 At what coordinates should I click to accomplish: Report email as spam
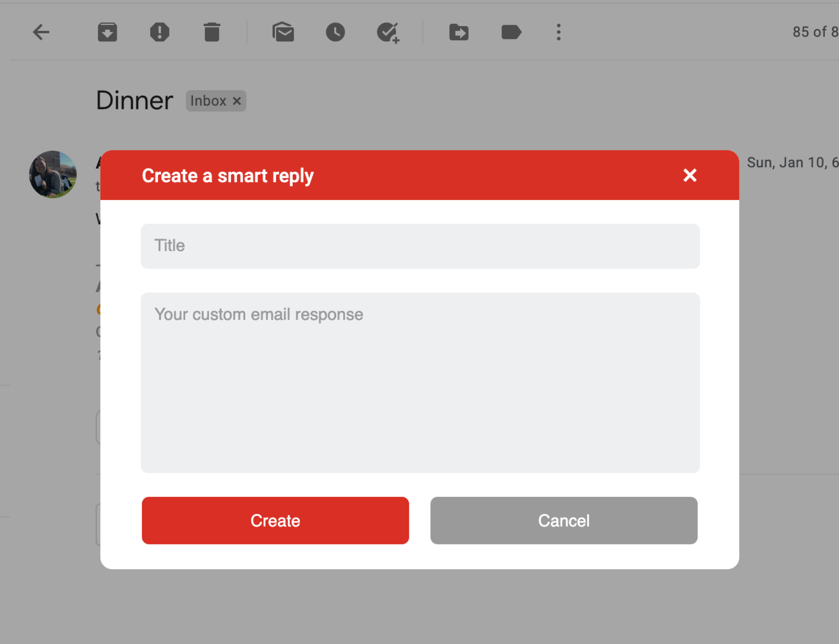(x=159, y=32)
